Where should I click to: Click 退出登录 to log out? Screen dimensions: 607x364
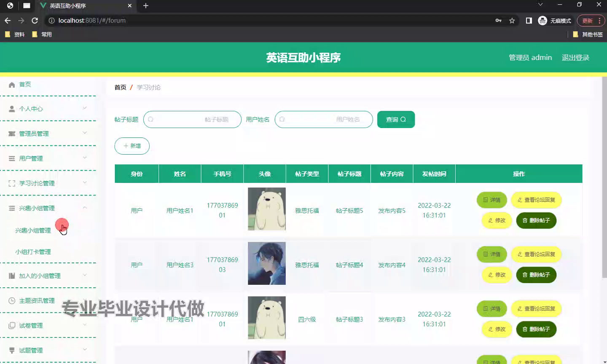pyautogui.click(x=575, y=58)
